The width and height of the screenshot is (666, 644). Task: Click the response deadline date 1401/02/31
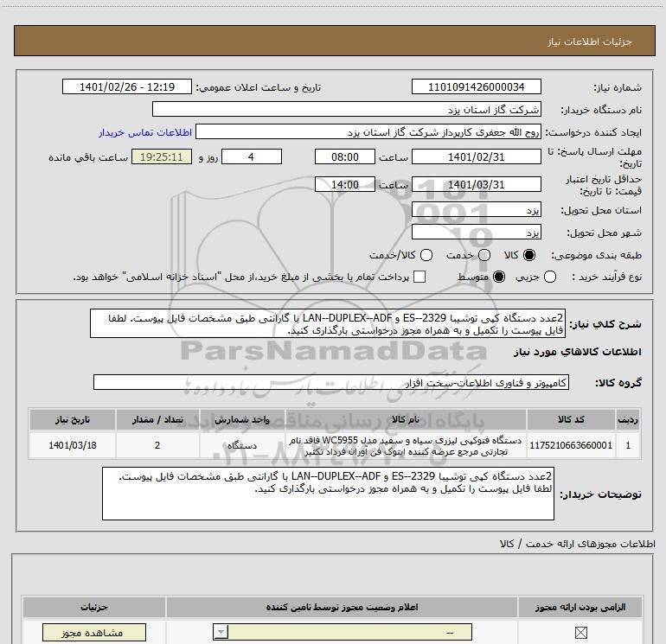coord(476,157)
